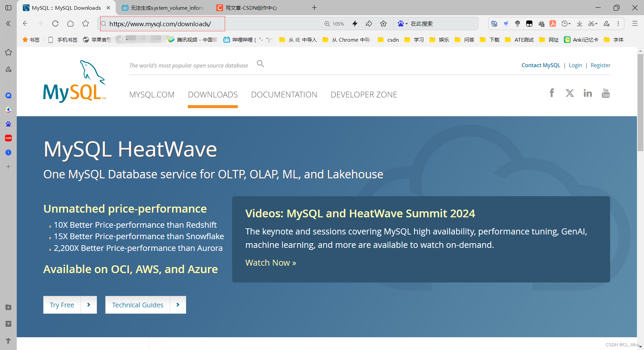644x350 pixels.
Task: Select the MYSQL.COM navigation tab
Action: point(152,95)
